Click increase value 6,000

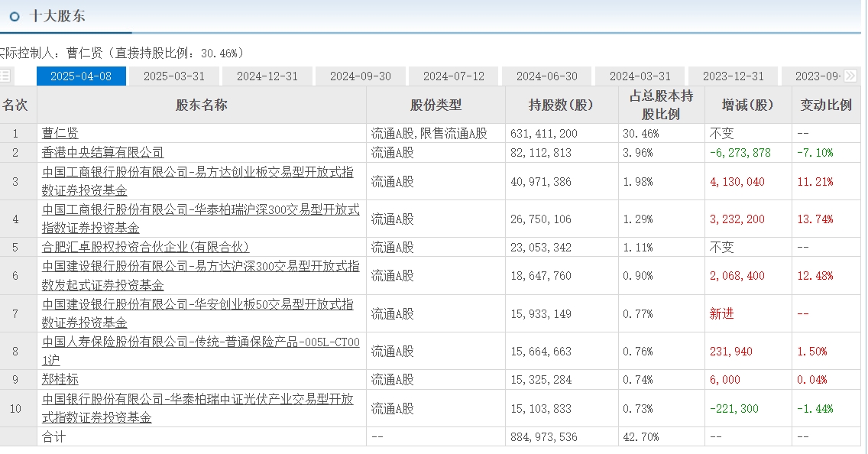(x=725, y=380)
